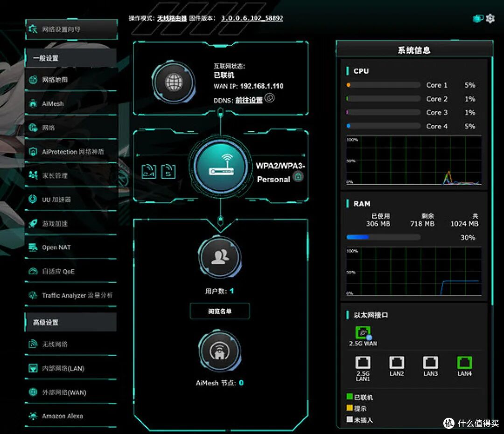This screenshot has height=434, width=504.
Task: Click the 2.5G WAN port icon
Action: (x=363, y=332)
